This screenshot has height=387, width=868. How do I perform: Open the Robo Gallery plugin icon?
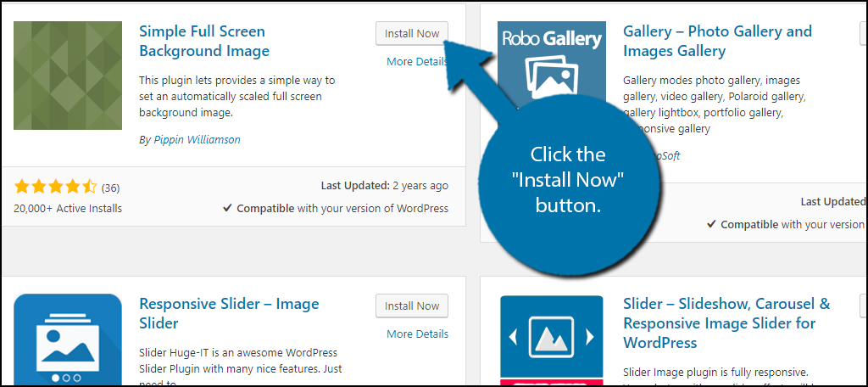(551, 64)
